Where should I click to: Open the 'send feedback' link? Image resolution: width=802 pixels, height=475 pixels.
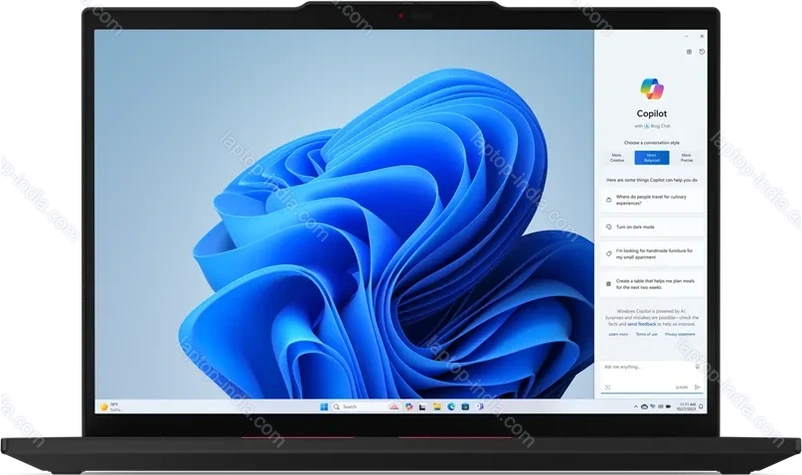641,324
